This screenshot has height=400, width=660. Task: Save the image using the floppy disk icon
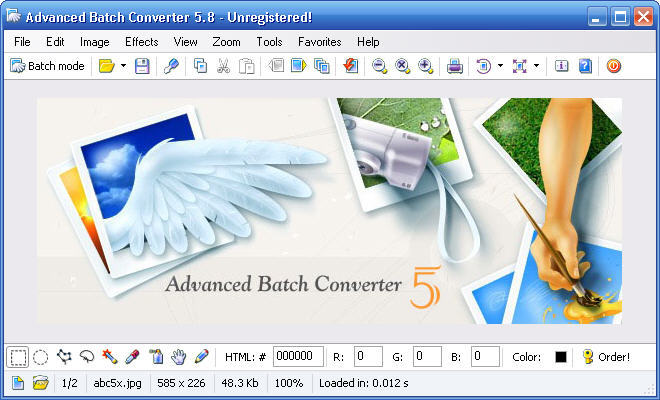coord(142,66)
